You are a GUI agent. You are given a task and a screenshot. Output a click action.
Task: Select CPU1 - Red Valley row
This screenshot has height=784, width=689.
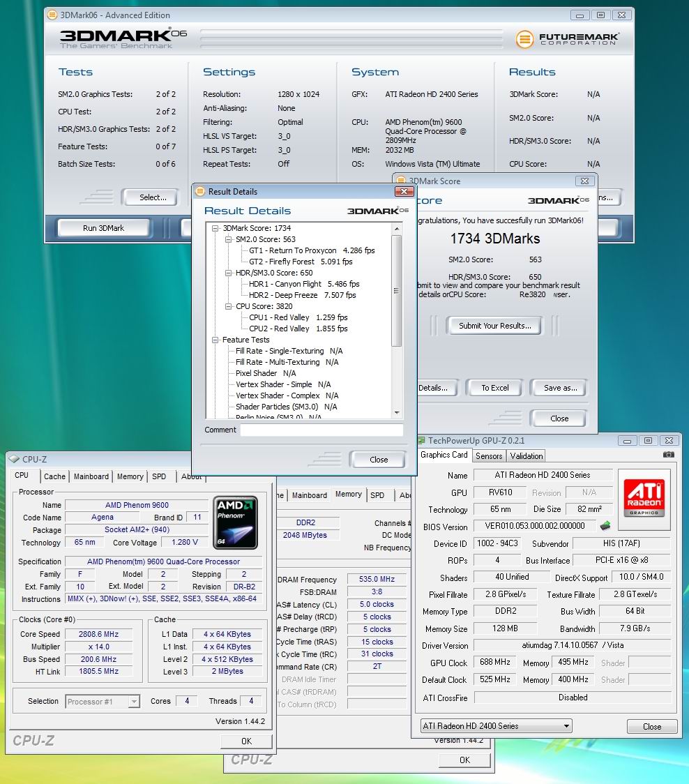click(x=298, y=317)
